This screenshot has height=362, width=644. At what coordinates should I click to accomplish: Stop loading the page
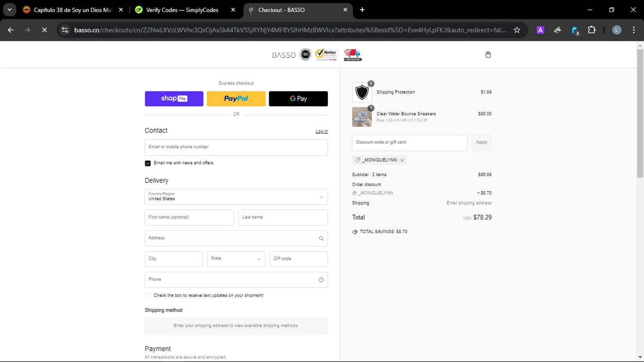point(44,30)
